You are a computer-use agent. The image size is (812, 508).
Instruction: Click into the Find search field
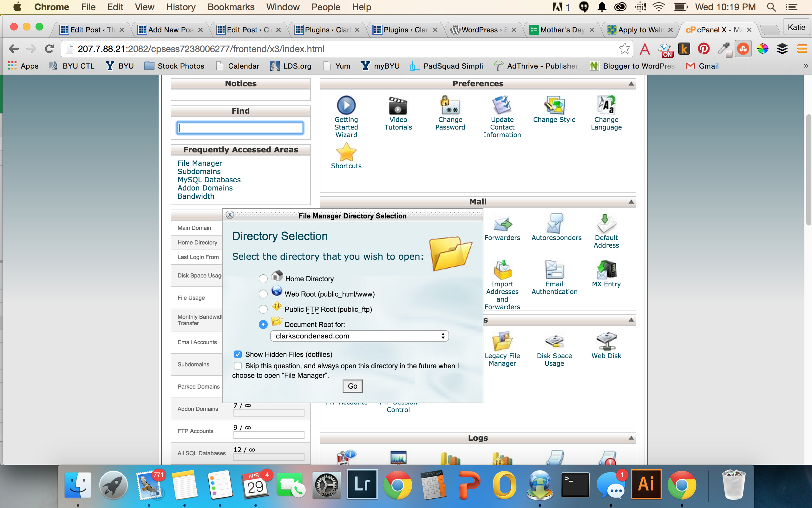240,128
